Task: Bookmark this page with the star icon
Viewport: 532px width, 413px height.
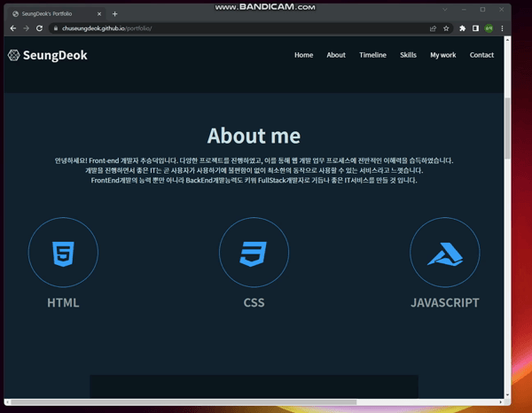Action: (446, 28)
